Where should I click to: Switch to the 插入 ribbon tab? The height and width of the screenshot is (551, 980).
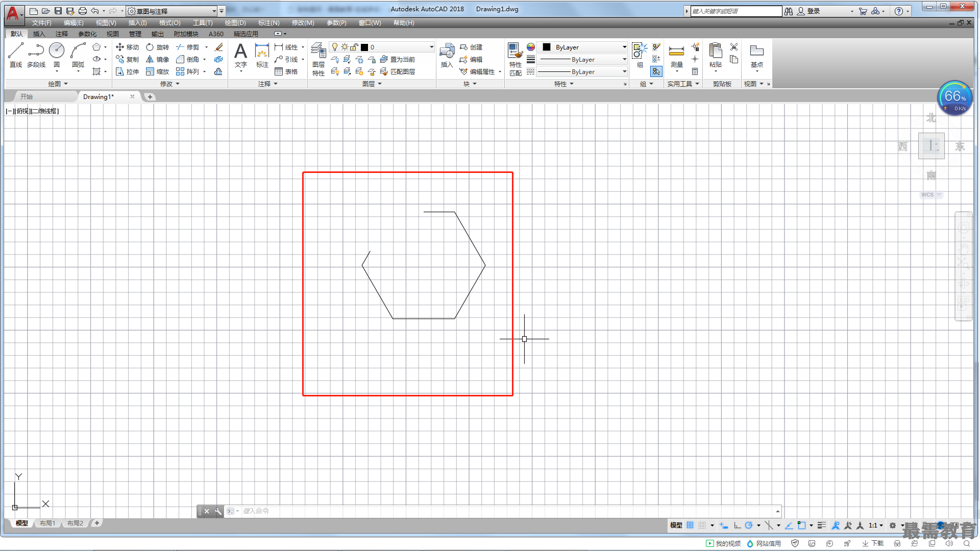coord(39,34)
